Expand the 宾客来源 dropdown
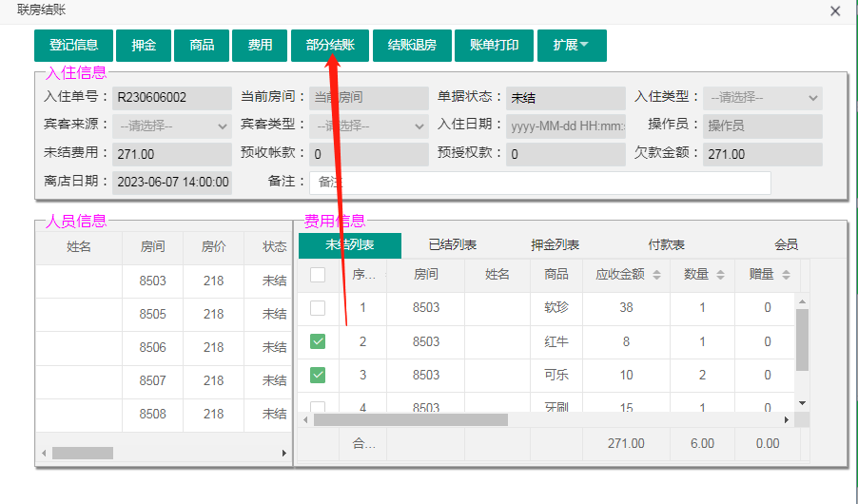 172,126
